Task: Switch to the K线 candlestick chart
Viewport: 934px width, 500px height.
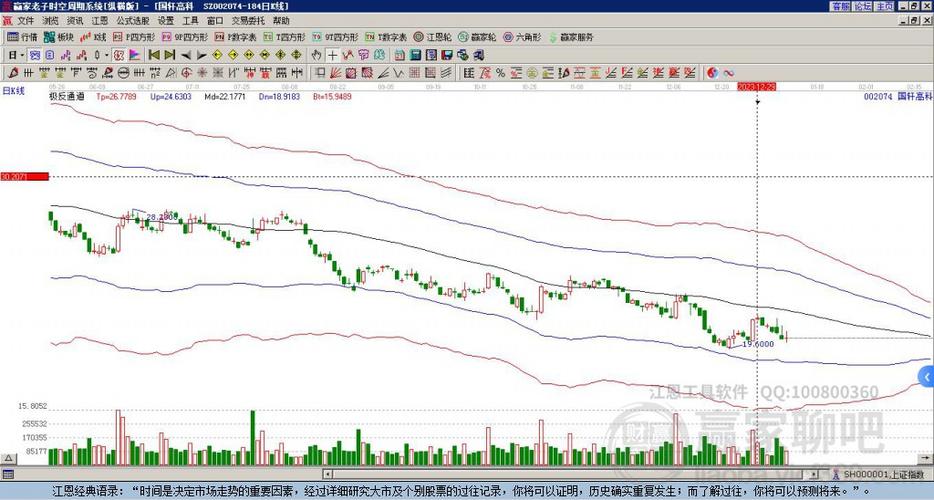Action: (93, 37)
